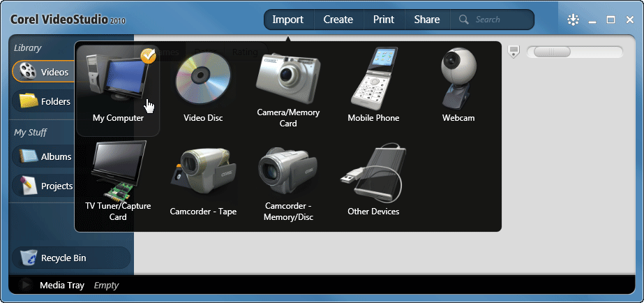Image resolution: width=644 pixels, height=303 pixels.
Task: Open the Share menu
Action: (x=427, y=20)
